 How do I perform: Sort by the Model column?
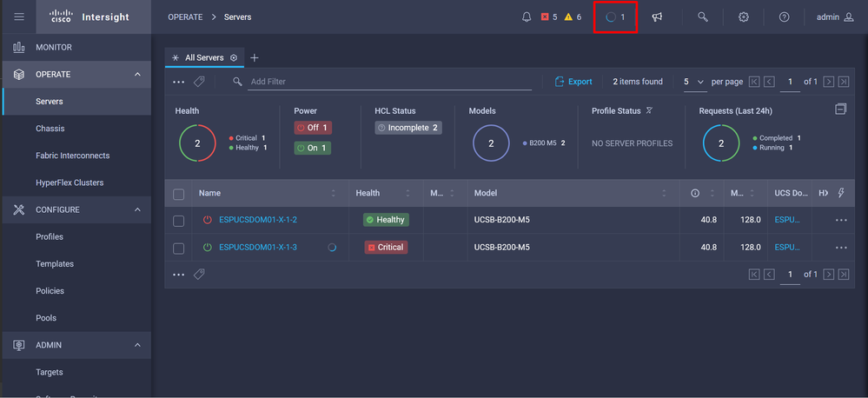(x=664, y=193)
